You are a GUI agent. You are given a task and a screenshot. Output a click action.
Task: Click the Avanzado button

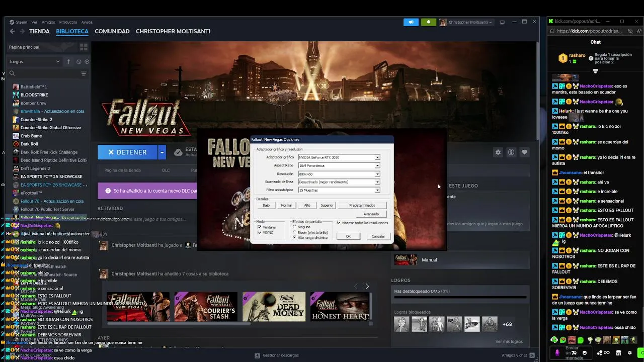(x=371, y=214)
